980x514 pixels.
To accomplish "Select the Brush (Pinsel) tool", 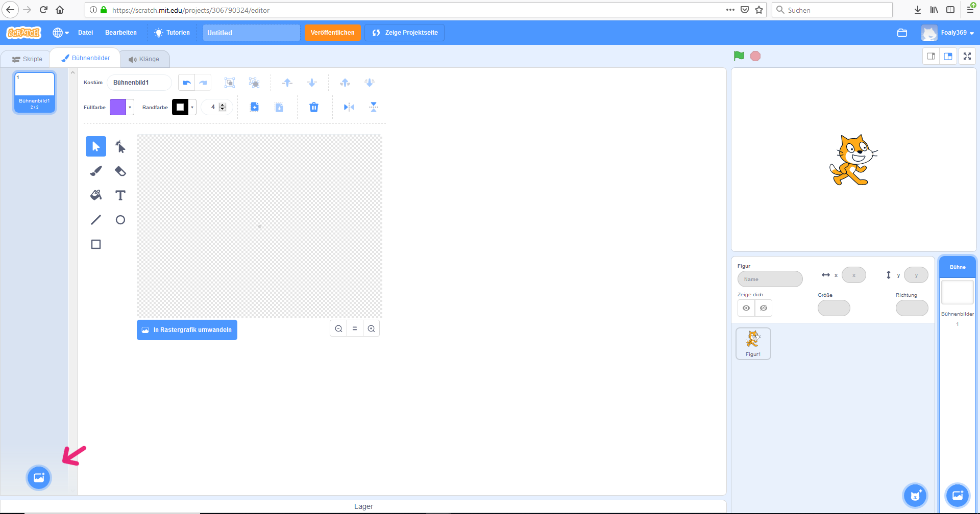I will click(x=96, y=171).
